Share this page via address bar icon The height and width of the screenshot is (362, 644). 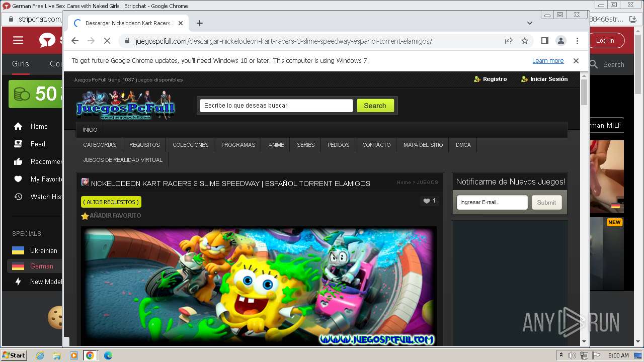pyautogui.click(x=509, y=41)
